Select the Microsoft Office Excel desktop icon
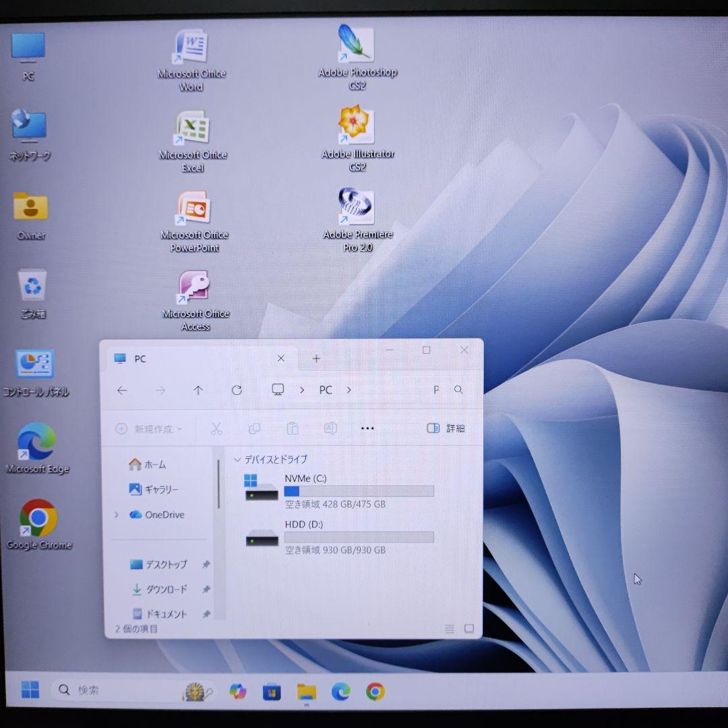728x728 pixels. pos(193,128)
